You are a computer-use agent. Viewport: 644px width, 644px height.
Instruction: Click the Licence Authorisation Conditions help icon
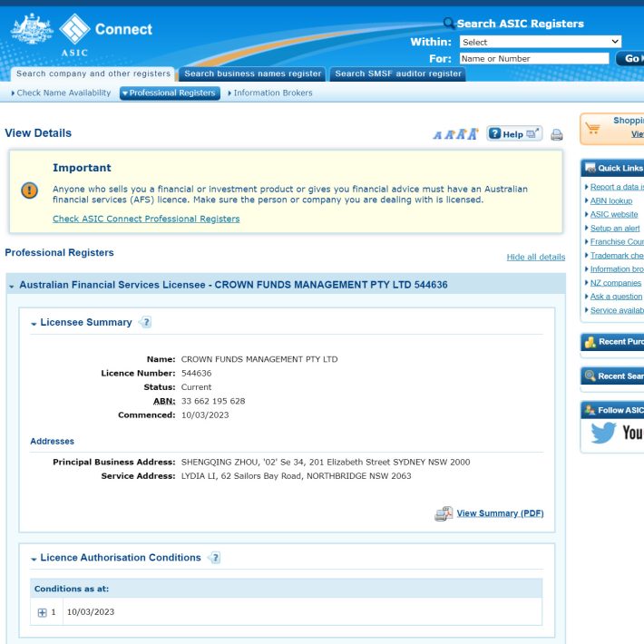tap(215, 558)
